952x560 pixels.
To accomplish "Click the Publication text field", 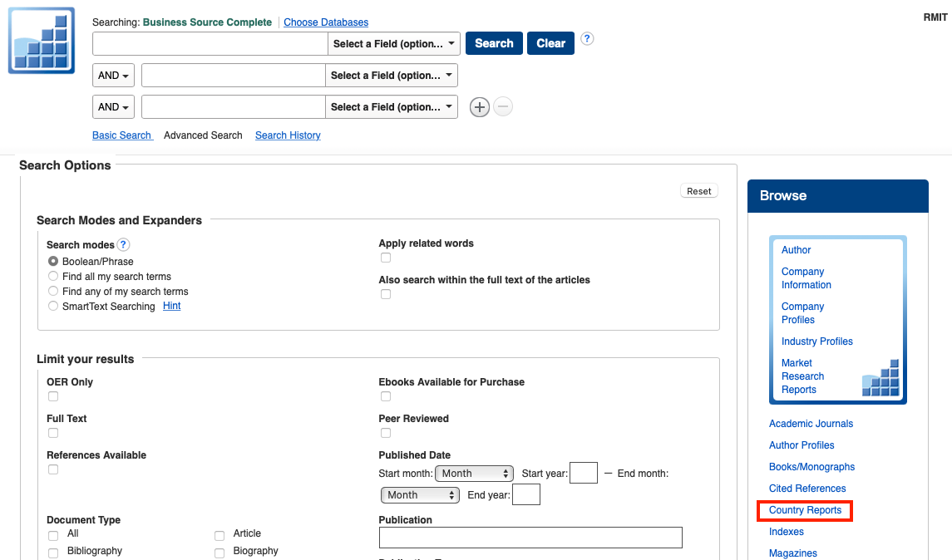I will [x=530, y=538].
